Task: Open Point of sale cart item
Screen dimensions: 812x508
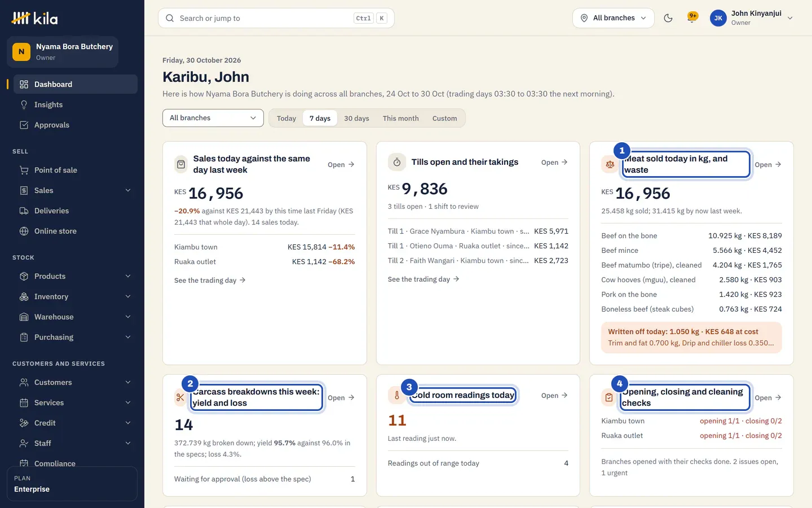Action: point(76,170)
